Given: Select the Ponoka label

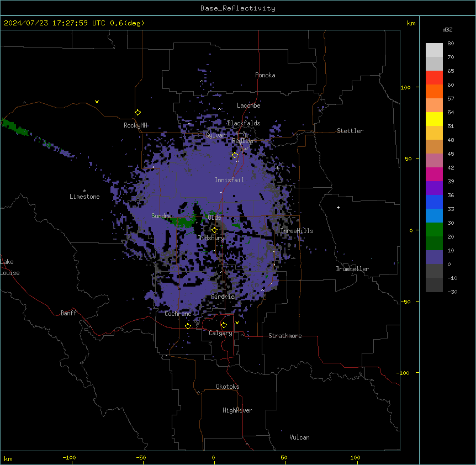Looking at the screenshot, I should 265,75.
